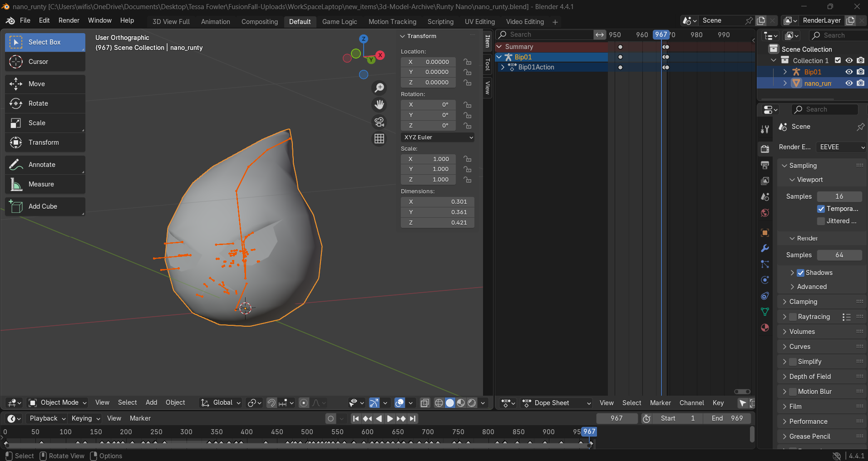
Task: Open the Object Data properties triangle icon
Action: click(x=765, y=311)
